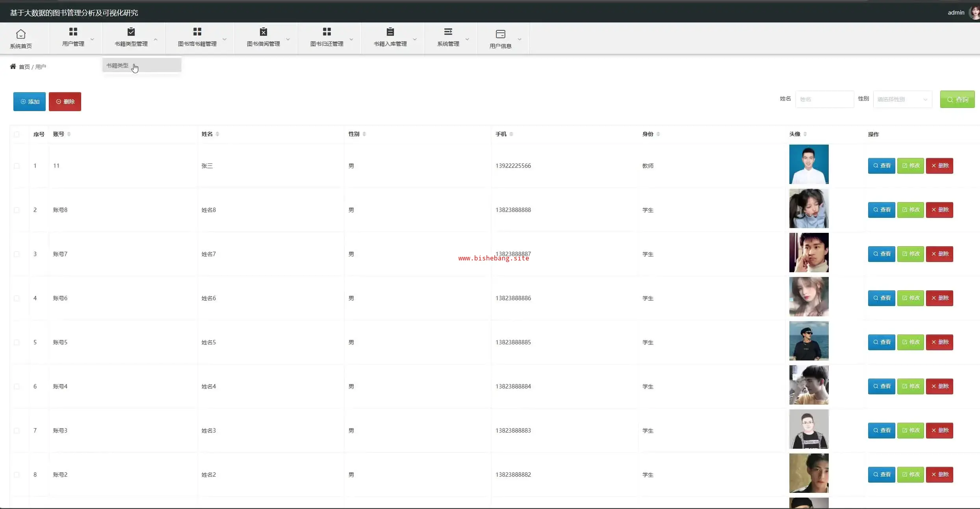Expand the 图书归还管理 menu arrow

coord(351,39)
